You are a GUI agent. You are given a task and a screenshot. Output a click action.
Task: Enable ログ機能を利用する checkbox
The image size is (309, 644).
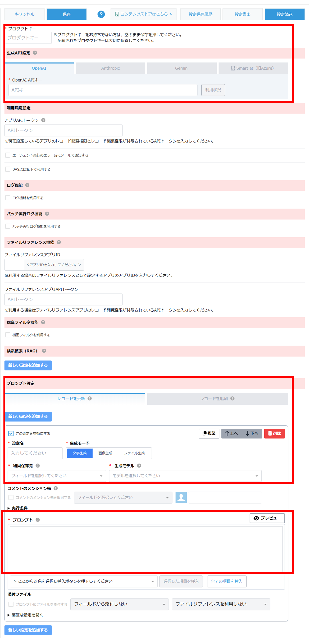pos(8,198)
